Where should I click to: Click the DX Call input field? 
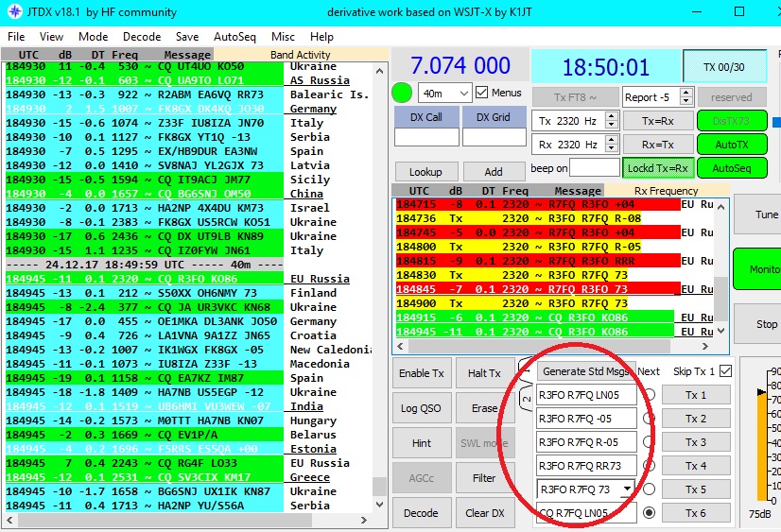pyautogui.click(x=425, y=138)
